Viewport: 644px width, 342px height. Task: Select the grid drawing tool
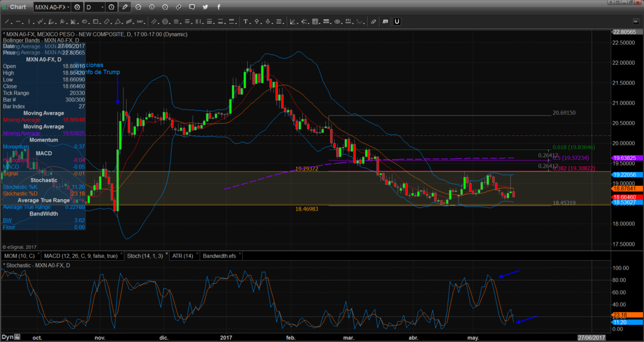[315, 21]
